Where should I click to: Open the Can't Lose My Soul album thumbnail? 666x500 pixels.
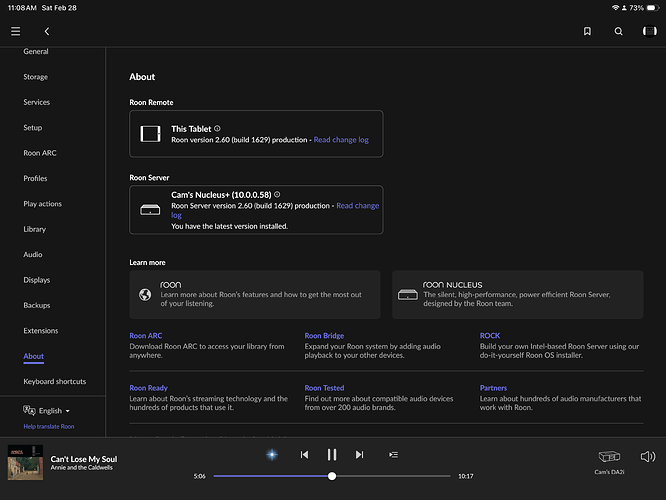(24, 461)
